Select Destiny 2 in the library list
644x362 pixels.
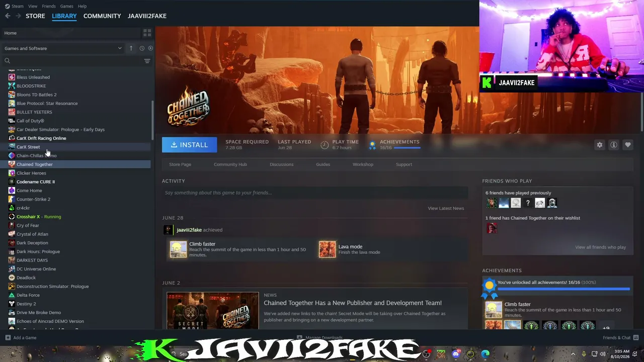tap(26, 304)
